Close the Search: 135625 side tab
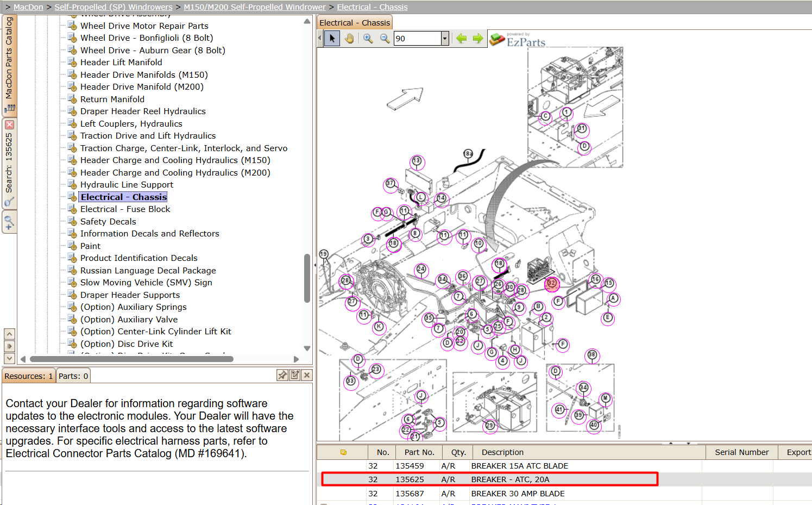The width and height of the screenshot is (812, 505). pyautogui.click(x=9, y=124)
